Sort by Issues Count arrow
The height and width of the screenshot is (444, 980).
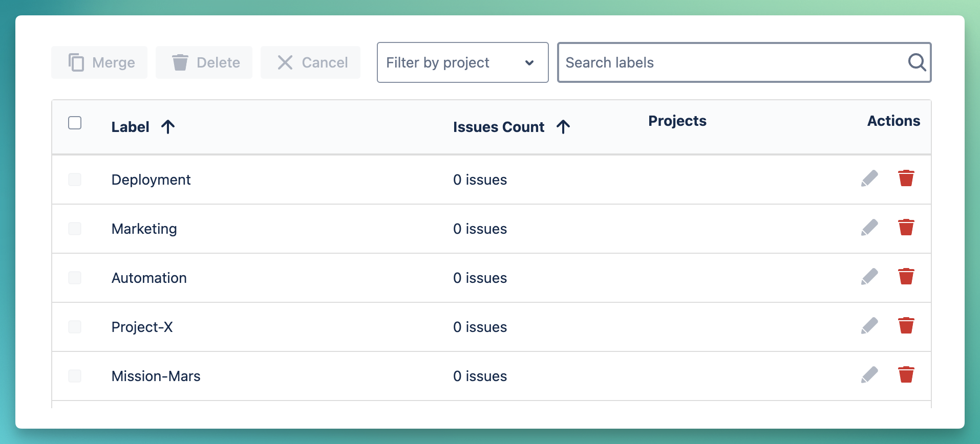563,127
